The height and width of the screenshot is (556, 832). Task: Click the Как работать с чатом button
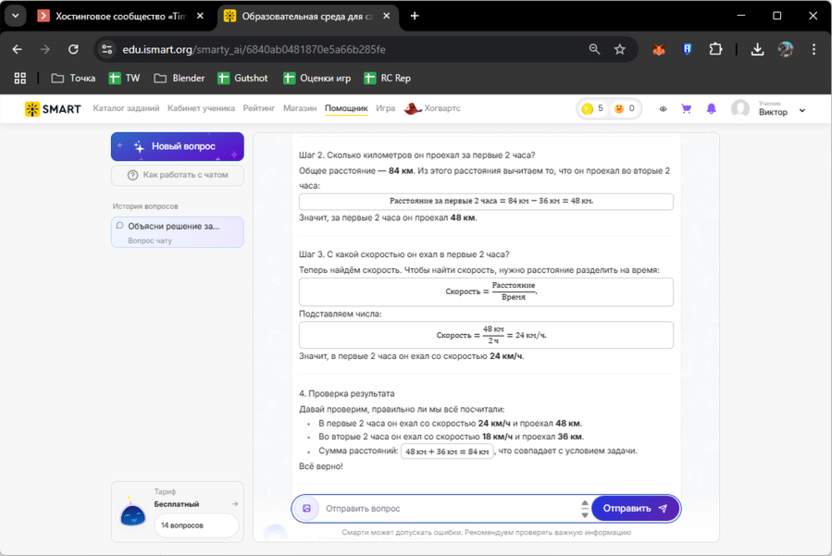pos(177,175)
